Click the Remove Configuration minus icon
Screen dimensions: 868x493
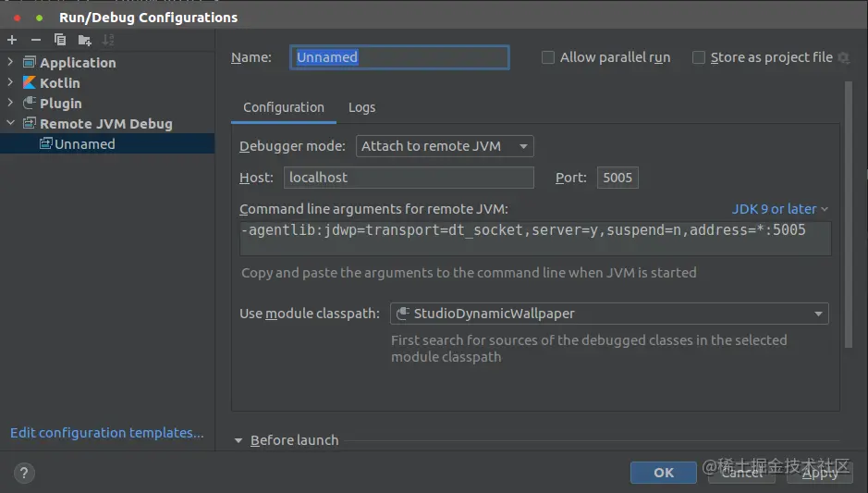click(36, 40)
